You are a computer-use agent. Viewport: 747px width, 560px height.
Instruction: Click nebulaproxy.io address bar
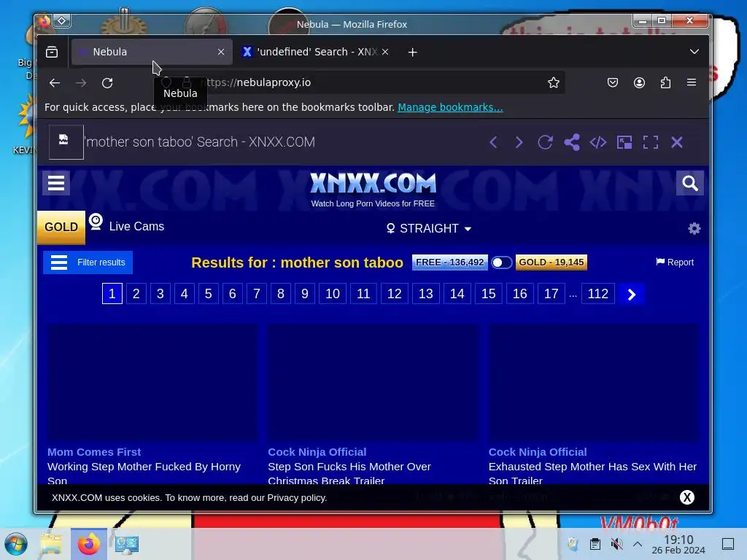pyautogui.click(x=360, y=82)
